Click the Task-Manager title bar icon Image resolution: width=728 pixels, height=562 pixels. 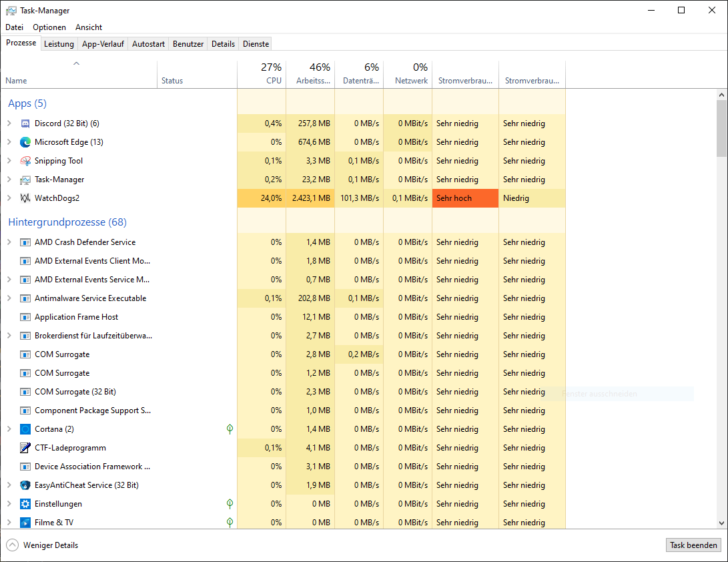(x=11, y=10)
